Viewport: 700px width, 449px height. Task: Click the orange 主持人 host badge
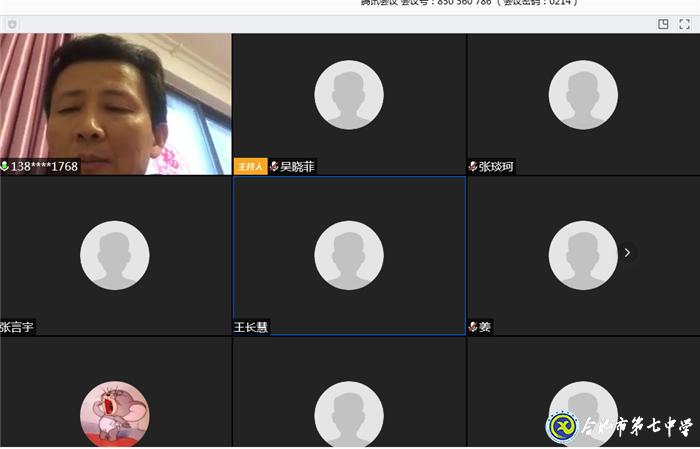[250, 167]
